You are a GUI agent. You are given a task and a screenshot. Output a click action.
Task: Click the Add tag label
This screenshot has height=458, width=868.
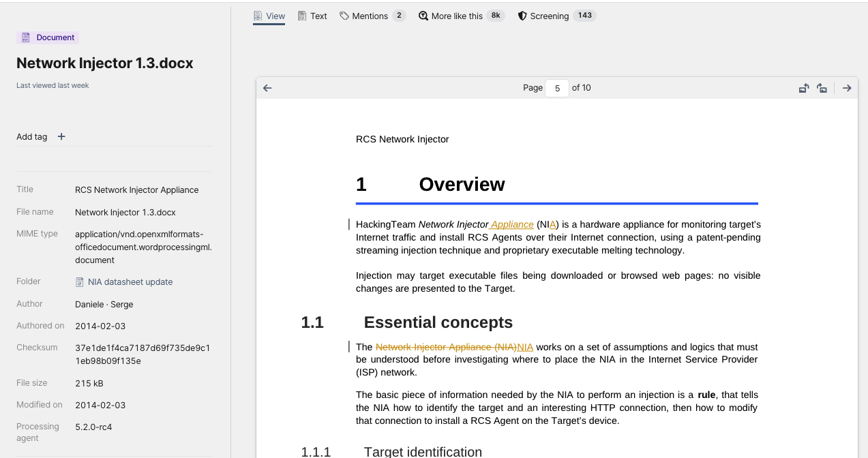[x=32, y=137]
